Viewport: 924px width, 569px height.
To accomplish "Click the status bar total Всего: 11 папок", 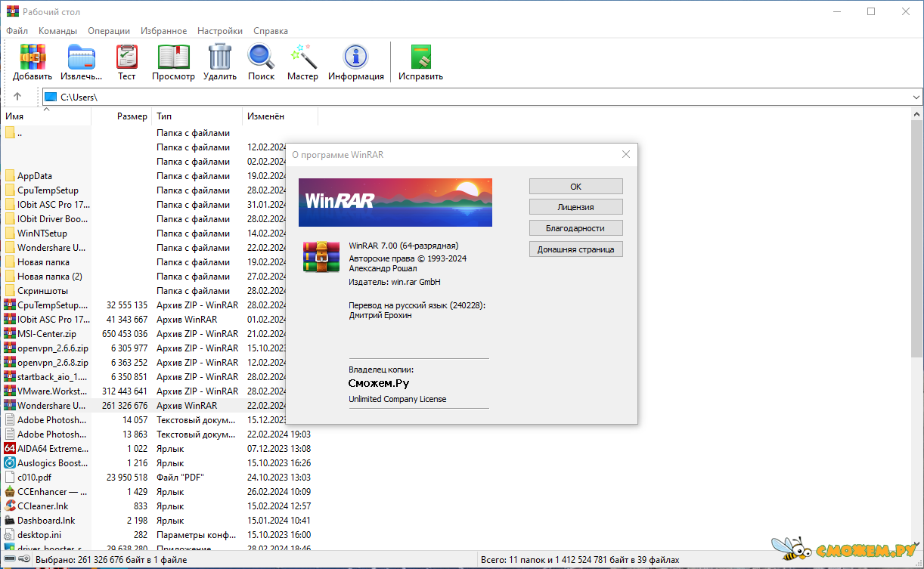I will [x=580, y=561].
